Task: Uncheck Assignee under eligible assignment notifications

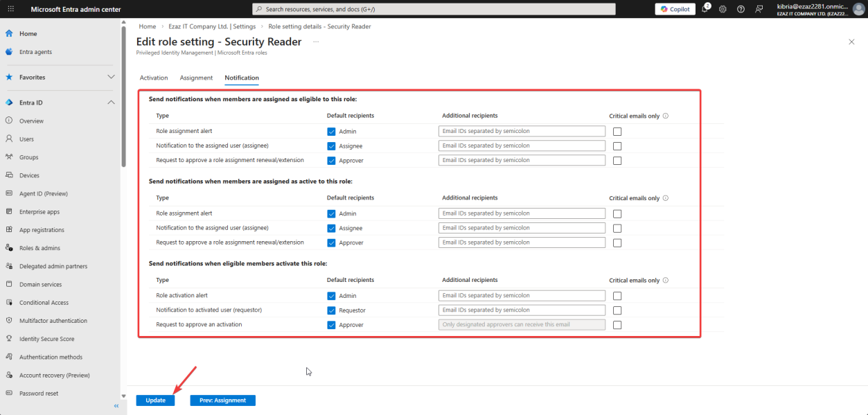Action: (331, 145)
